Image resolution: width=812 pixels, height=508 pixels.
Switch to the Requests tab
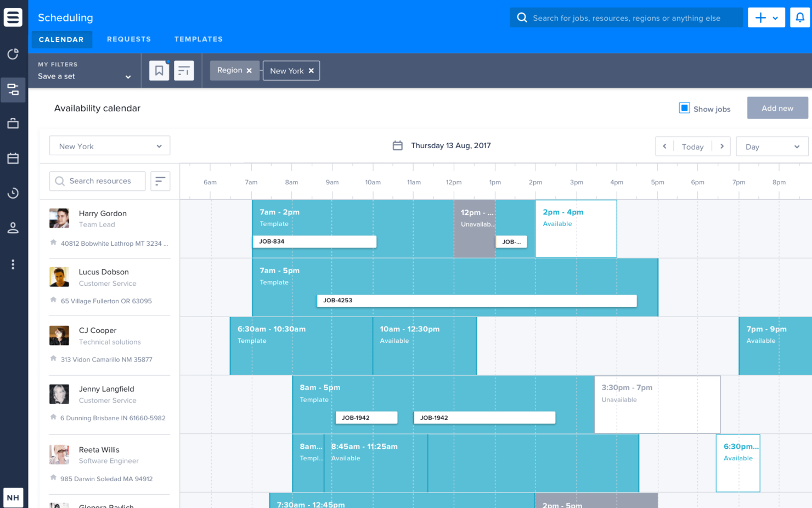click(129, 39)
